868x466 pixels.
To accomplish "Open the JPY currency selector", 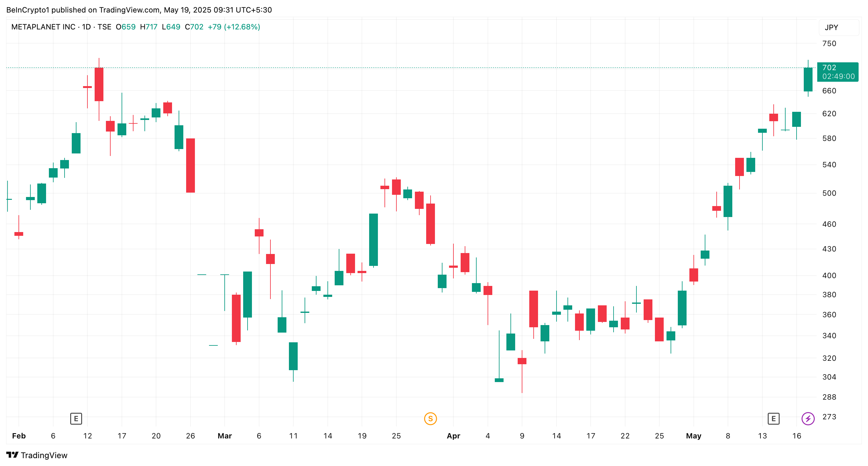I will 831,28.
